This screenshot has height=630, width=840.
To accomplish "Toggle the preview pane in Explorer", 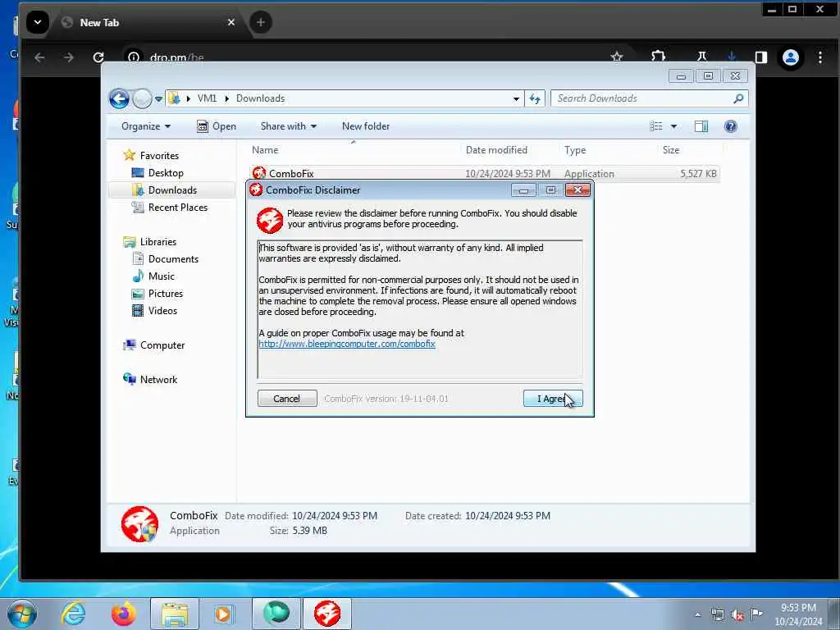I will [x=701, y=126].
